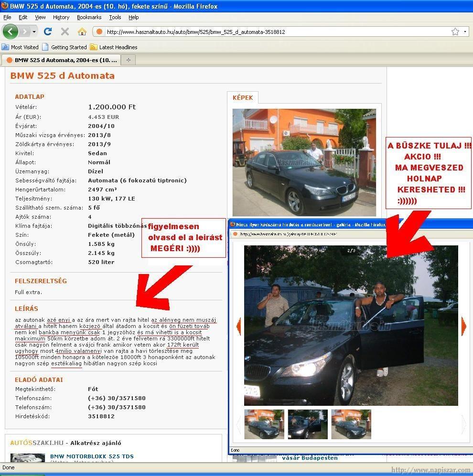Click the ad code 3518812
This screenshot has height=476, width=473.
(101, 416)
